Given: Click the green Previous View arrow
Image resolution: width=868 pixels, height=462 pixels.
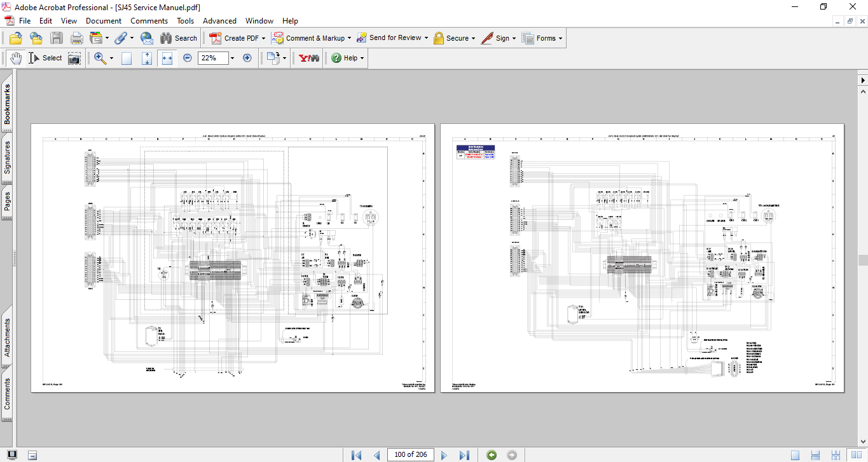Looking at the screenshot, I should pos(491,455).
